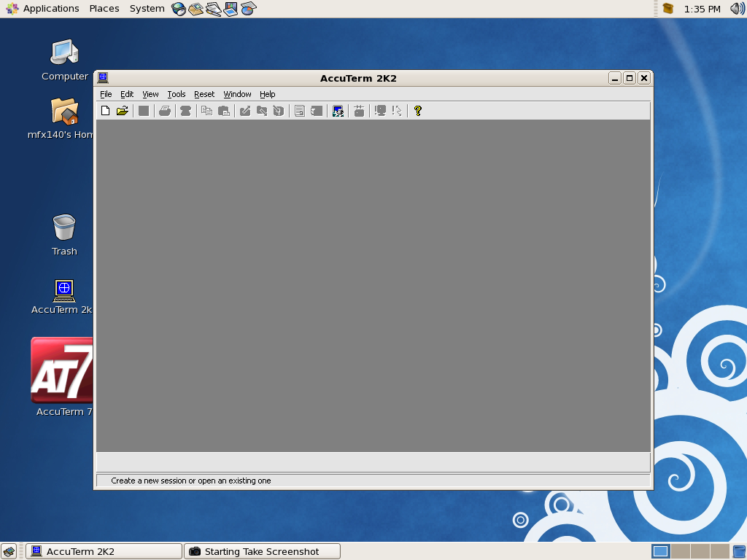
Task: Create a new session with the blank page icon
Action: click(x=105, y=111)
